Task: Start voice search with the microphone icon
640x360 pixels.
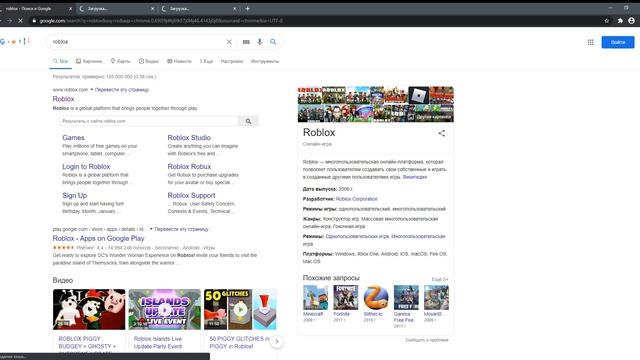Action: [260, 42]
